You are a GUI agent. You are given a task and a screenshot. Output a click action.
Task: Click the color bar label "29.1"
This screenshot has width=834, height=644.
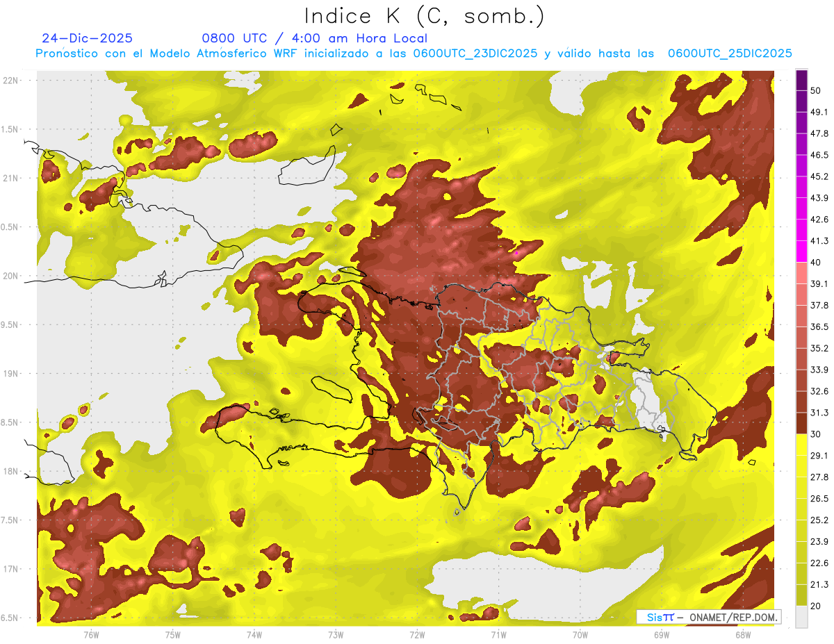(x=819, y=456)
